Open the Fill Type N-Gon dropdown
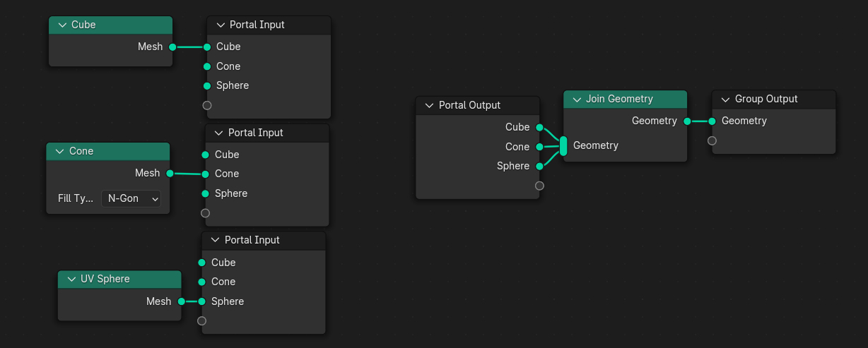 click(131, 198)
